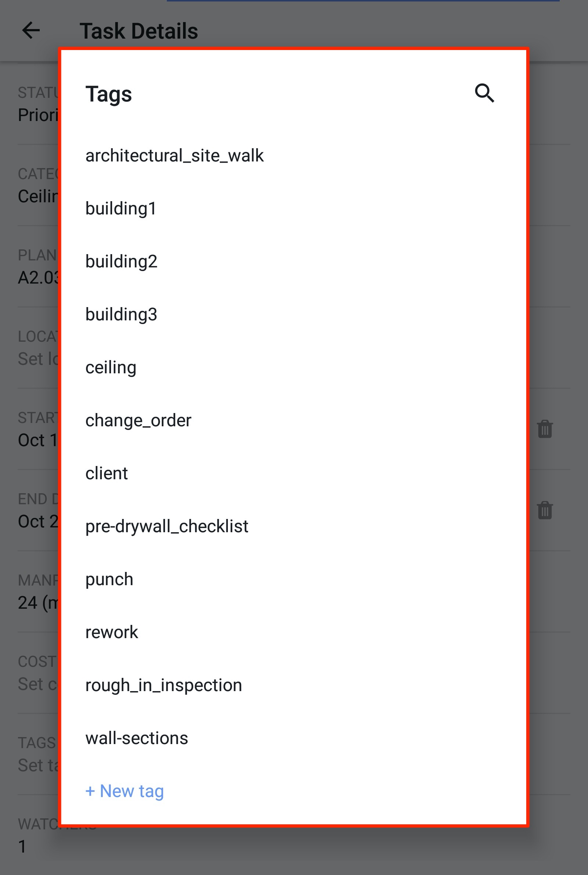Open the tag search icon
Viewport: 588px width, 875px height.
(484, 93)
